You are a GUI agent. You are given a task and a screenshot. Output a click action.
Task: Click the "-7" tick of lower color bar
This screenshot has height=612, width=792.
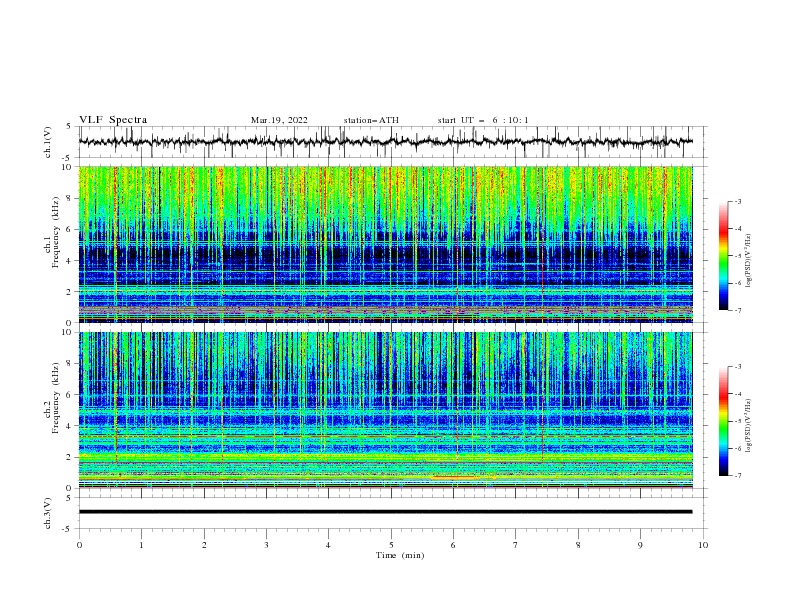click(738, 476)
